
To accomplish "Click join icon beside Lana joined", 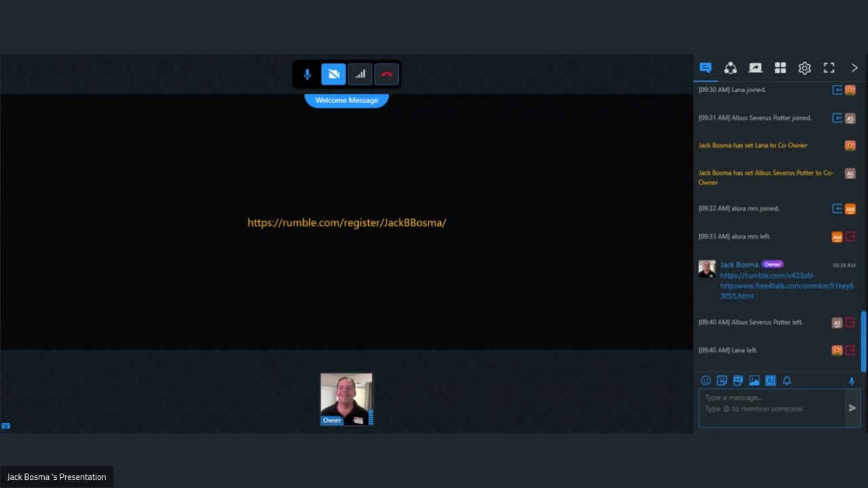I will coord(837,90).
